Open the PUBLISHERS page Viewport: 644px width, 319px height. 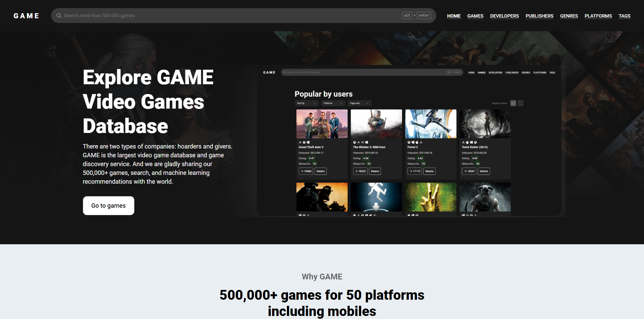pyautogui.click(x=539, y=16)
